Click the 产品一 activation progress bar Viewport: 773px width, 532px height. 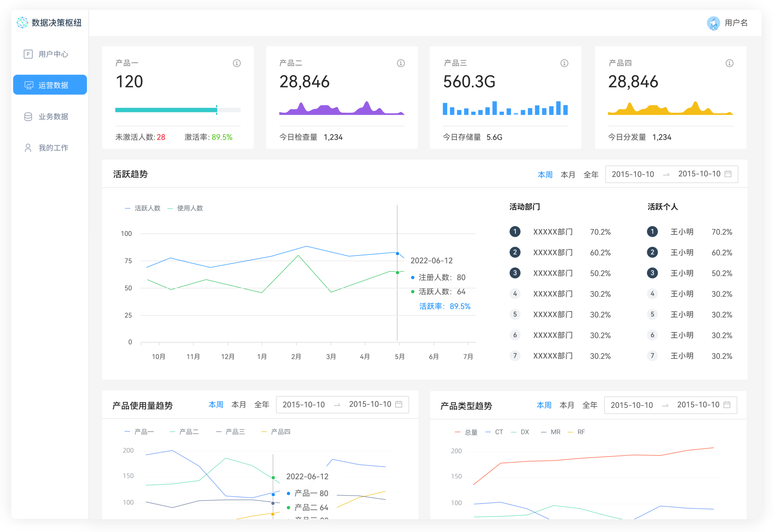(177, 110)
